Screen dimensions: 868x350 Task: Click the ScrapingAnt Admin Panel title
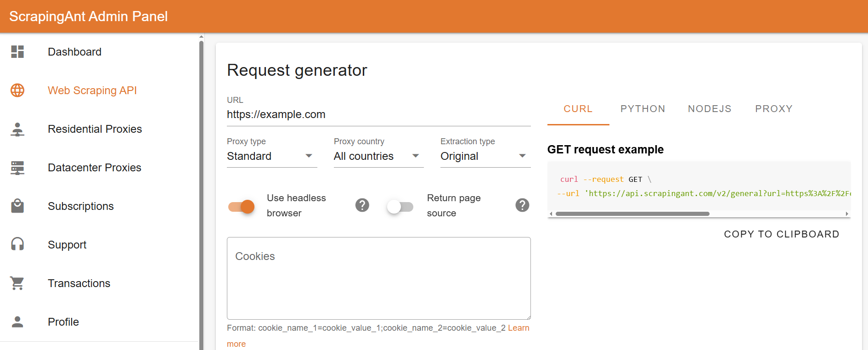click(89, 17)
